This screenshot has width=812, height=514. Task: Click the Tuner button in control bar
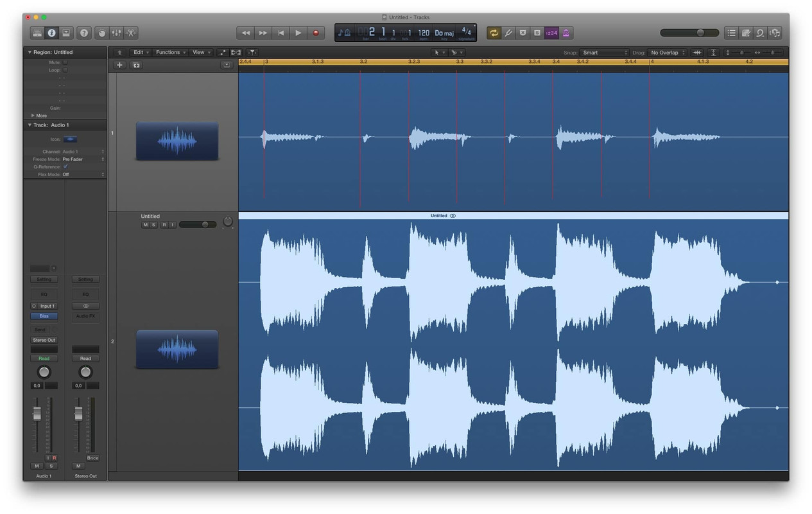[x=508, y=33]
